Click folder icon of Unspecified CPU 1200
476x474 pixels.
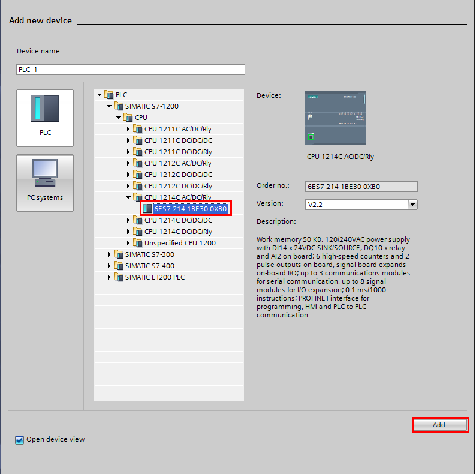pos(138,243)
